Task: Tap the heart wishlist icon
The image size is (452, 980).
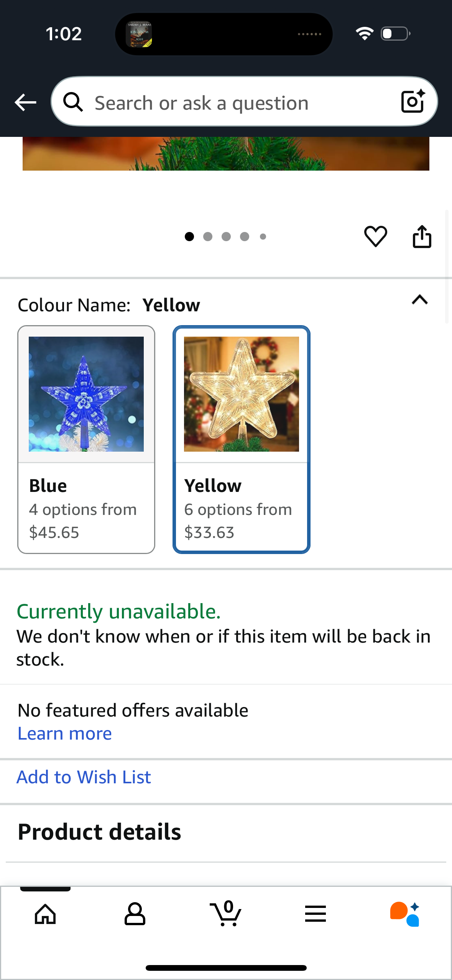Action: (375, 236)
